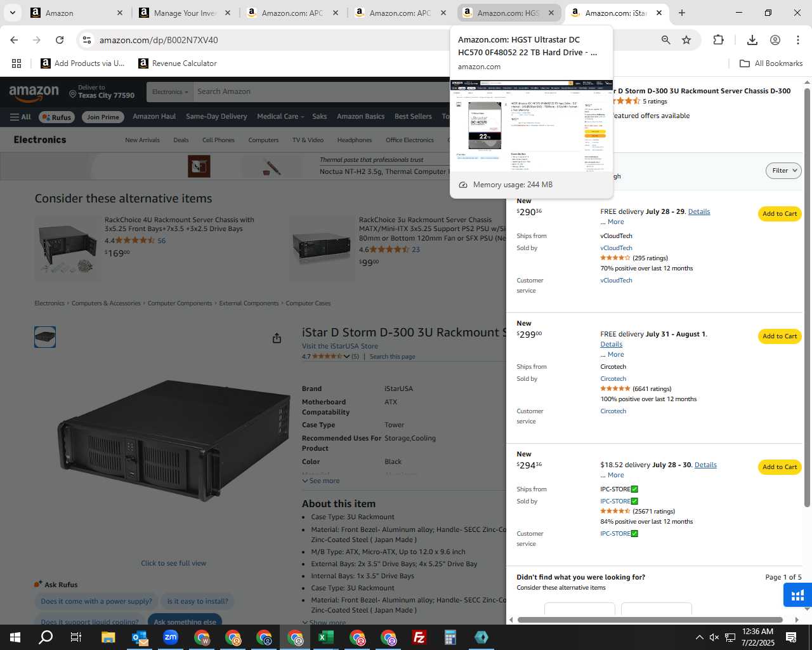812x650 pixels.
Task: Open FileZilla from the taskbar
Action: pos(419,637)
